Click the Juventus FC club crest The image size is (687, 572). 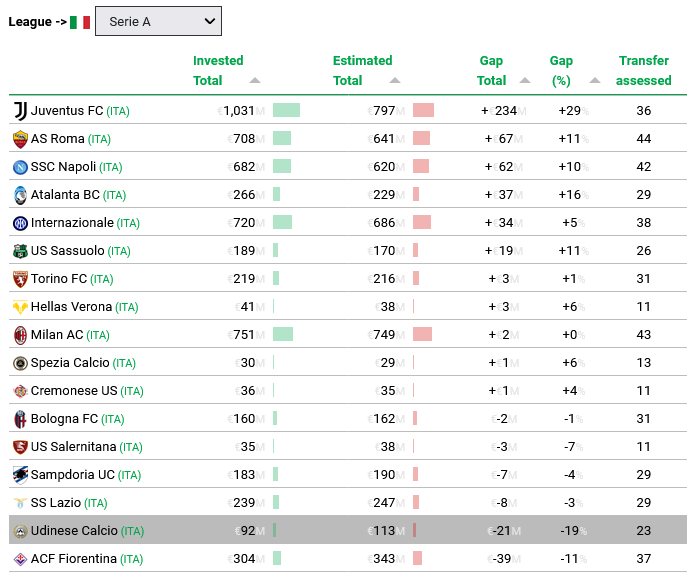20,111
